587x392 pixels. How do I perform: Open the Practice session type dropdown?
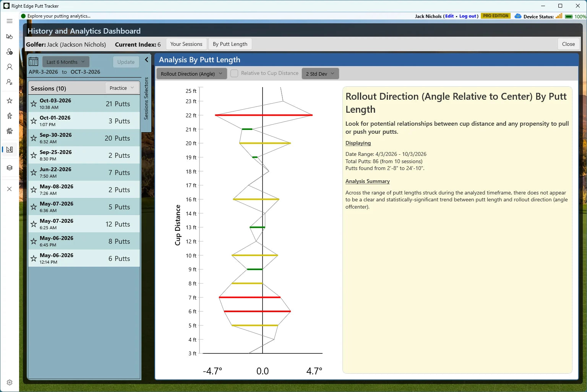point(122,88)
